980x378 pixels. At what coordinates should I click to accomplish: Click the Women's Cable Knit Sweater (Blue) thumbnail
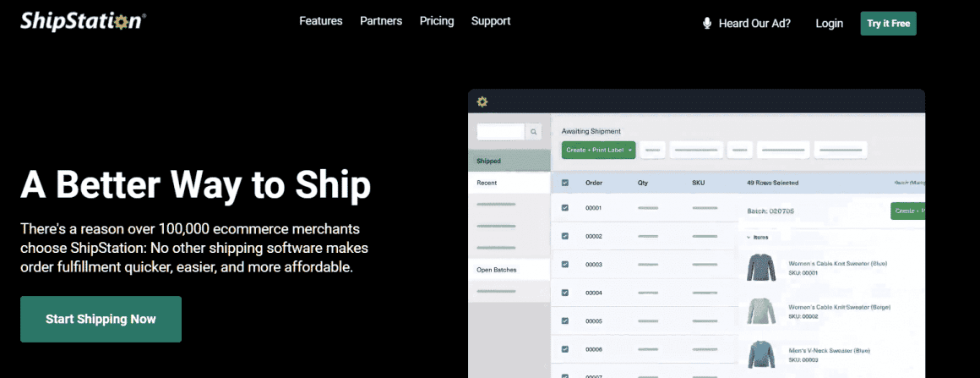761,267
